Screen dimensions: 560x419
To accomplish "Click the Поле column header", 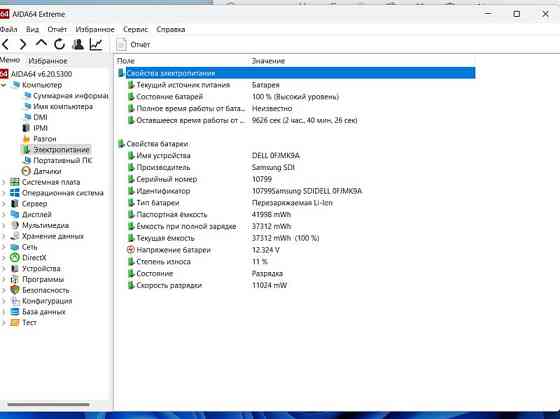I will click(x=126, y=61).
